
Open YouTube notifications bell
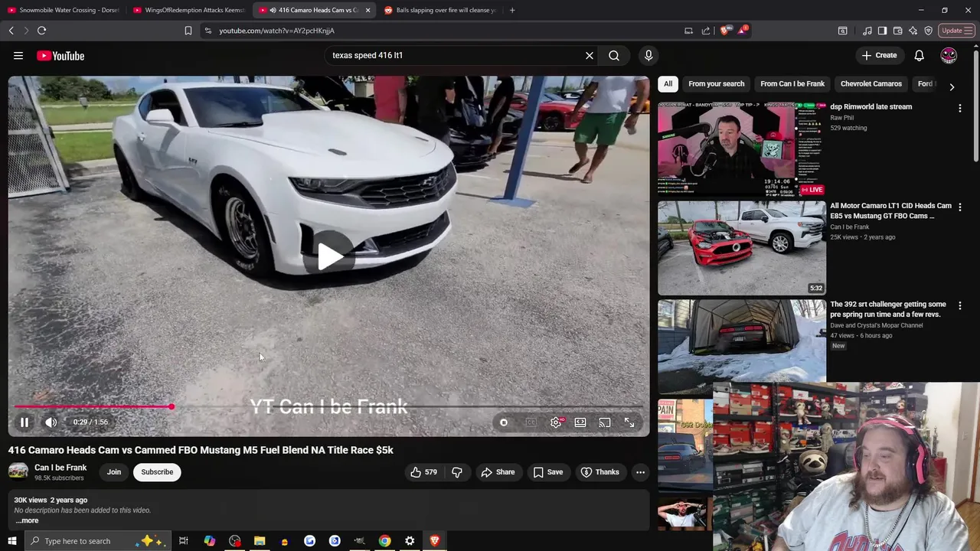pyautogui.click(x=920, y=55)
